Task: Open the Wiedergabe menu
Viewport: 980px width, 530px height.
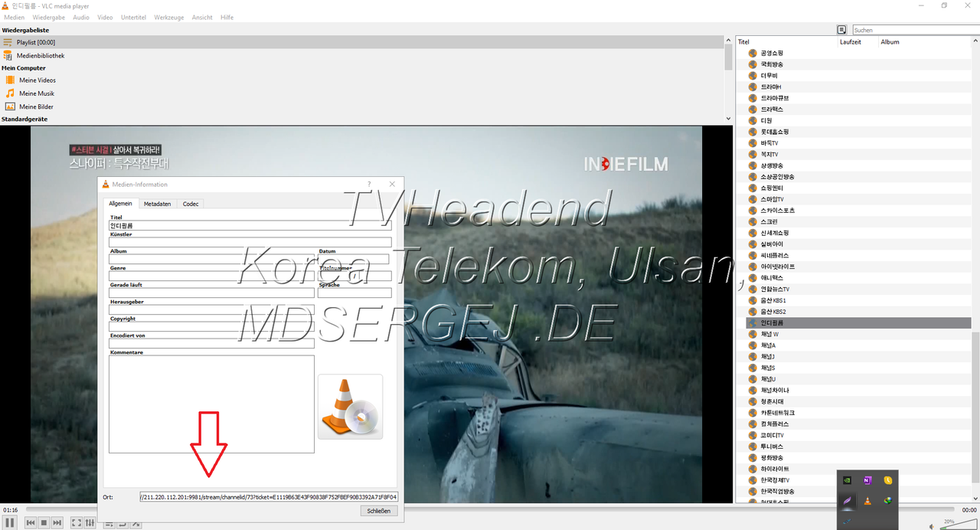Action: 48,17
